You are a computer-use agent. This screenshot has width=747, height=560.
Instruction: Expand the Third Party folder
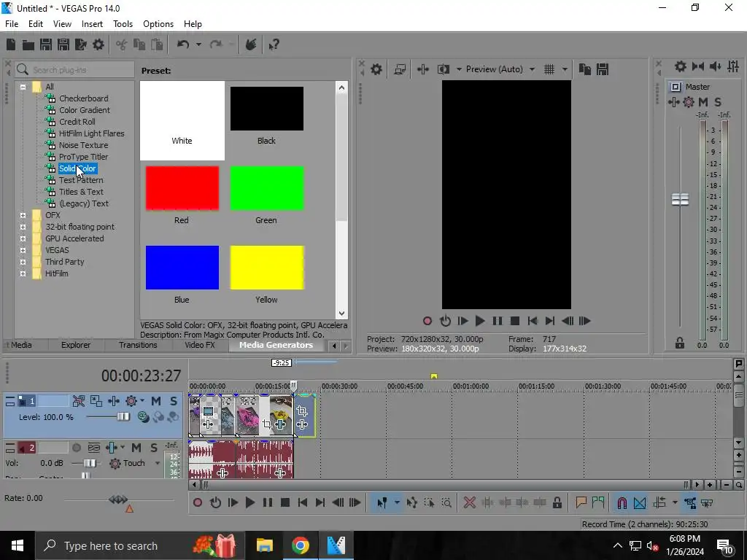[x=23, y=262]
